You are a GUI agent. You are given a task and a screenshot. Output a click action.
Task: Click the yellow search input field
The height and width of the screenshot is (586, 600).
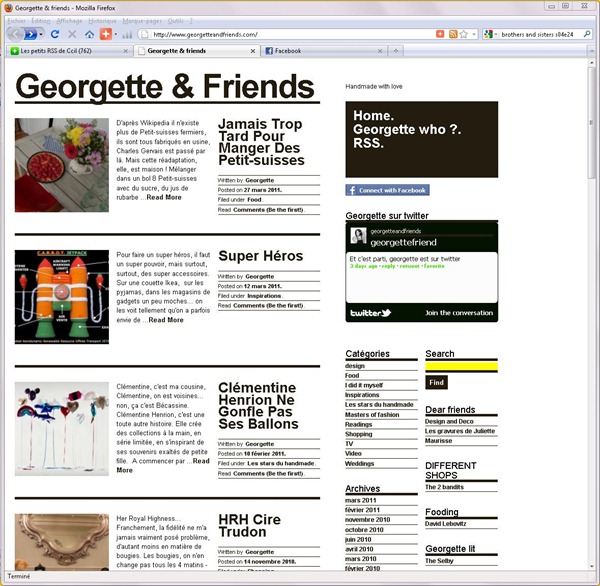coord(461,367)
